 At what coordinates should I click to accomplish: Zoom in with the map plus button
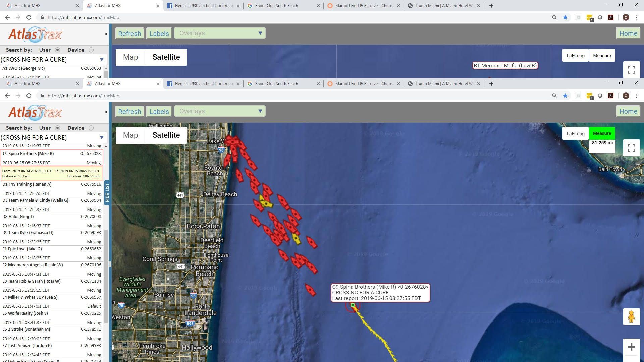point(631,347)
